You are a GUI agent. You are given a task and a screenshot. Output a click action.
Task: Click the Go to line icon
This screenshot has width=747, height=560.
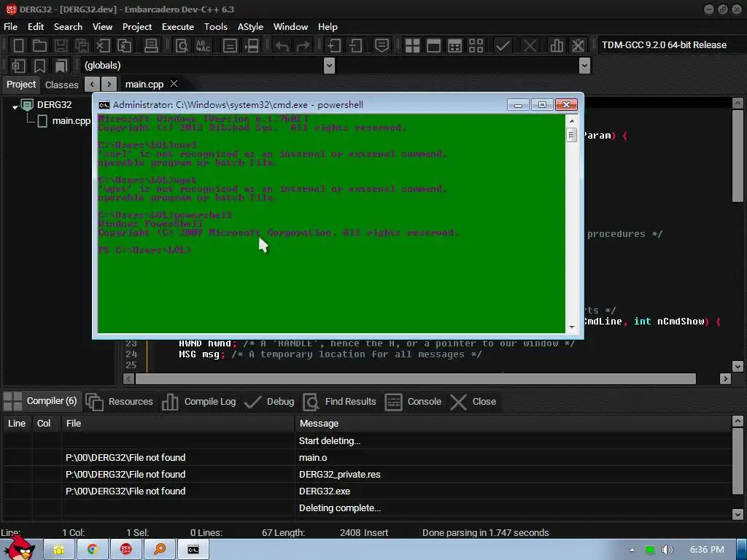[252, 46]
